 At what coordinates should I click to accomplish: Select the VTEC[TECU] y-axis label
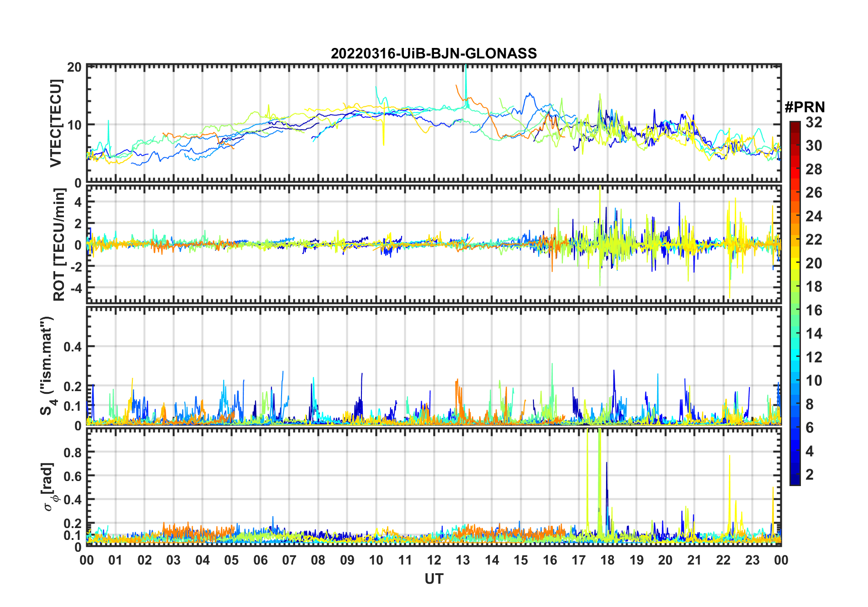56,124
